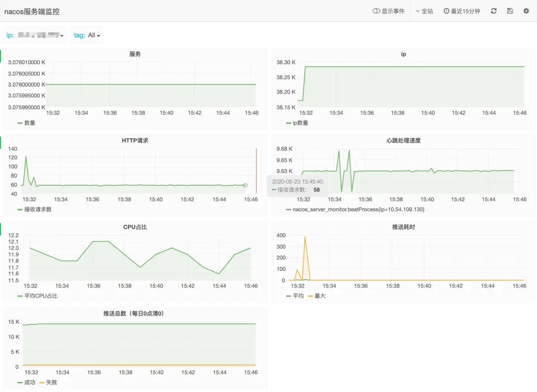Viewport: 537px width, 392px height.
Task: Click the 推送耗时 panel title
Action: (403, 227)
